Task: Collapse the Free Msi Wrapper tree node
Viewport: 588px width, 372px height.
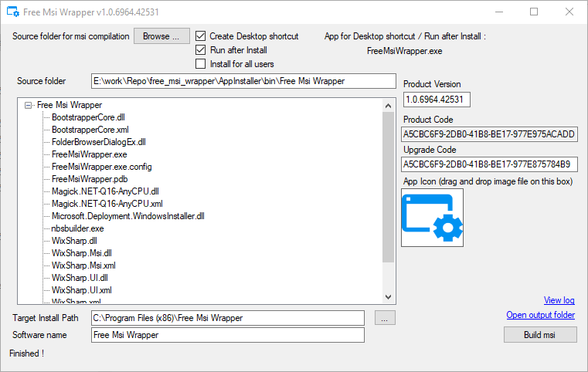Action: (29, 105)
